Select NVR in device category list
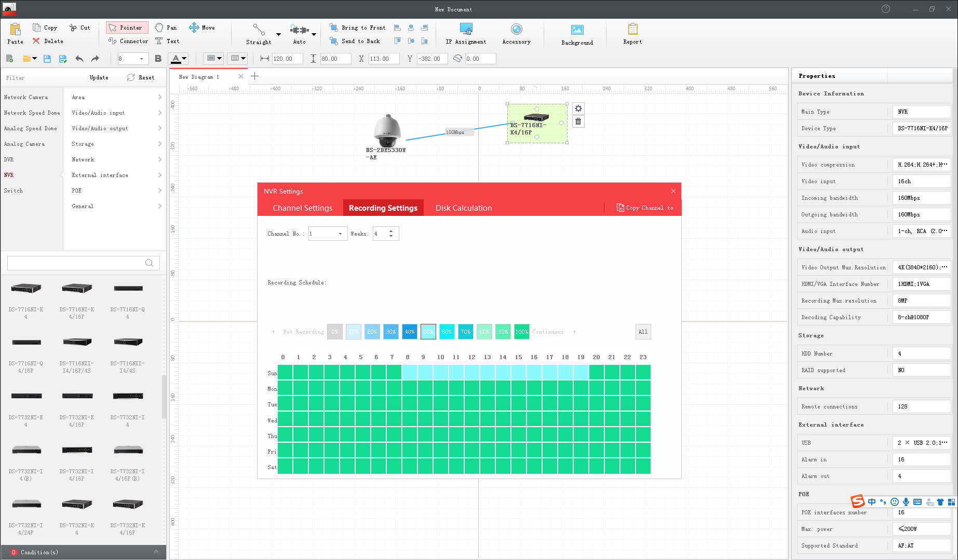 click(x=9, y=175)
